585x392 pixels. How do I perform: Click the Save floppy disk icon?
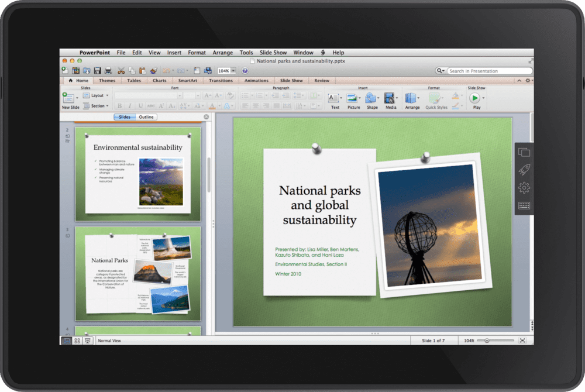97,71
